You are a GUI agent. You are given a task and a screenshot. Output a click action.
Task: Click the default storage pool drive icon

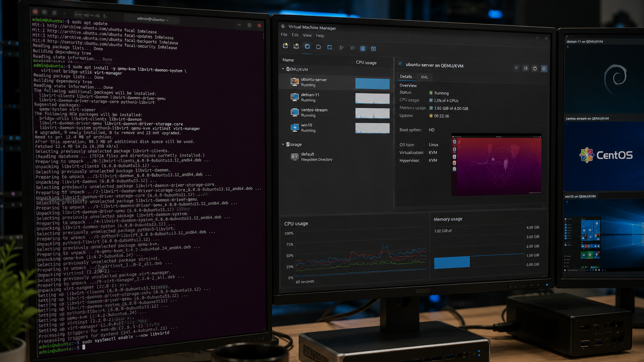click(x=295, y=157)
